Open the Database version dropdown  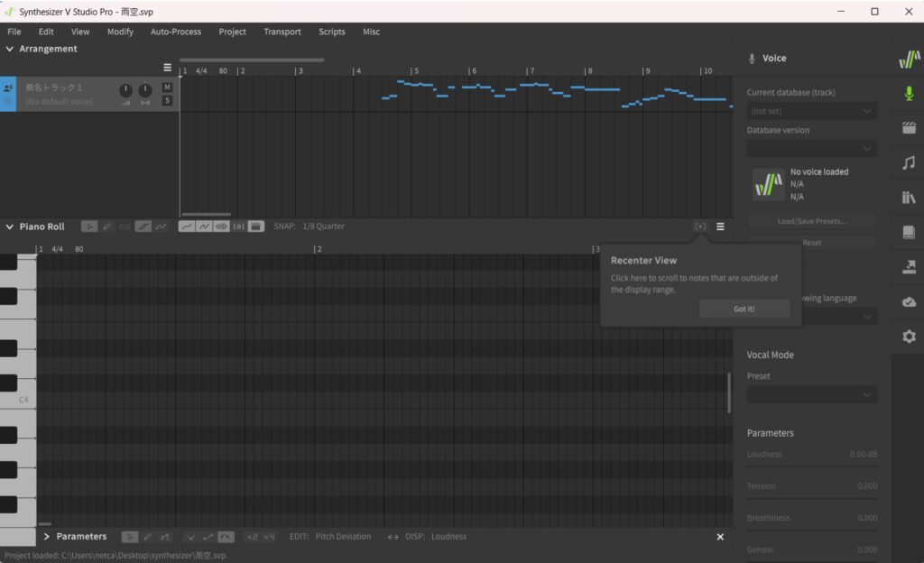(x=811, y=149)
